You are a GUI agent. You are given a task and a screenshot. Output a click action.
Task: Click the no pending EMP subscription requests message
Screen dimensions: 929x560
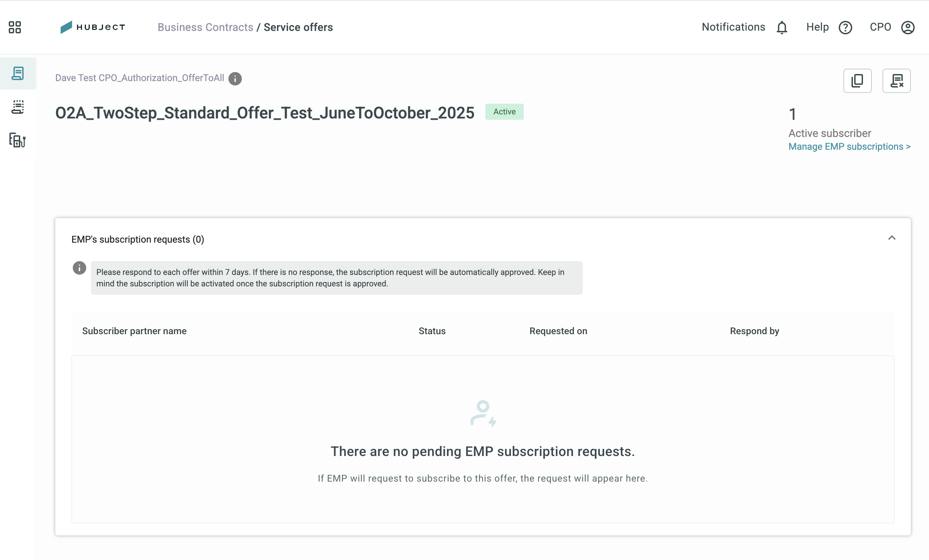coord(483,451)
